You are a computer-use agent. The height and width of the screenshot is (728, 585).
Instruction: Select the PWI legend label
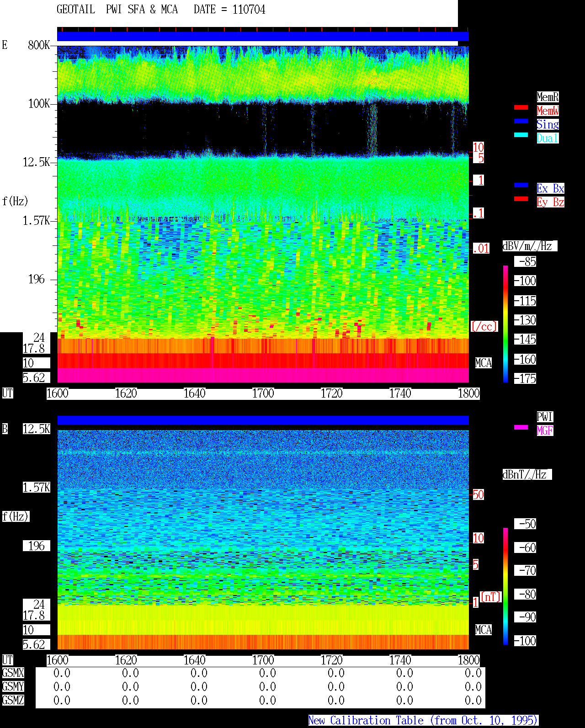click(545, 417)
